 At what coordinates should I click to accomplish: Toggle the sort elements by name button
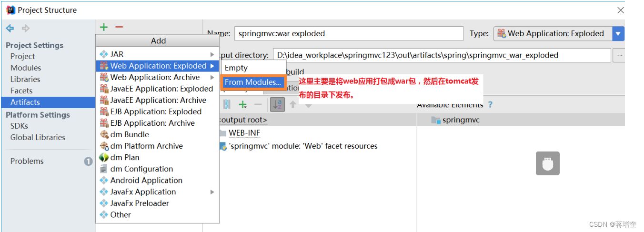coord(277,104)
